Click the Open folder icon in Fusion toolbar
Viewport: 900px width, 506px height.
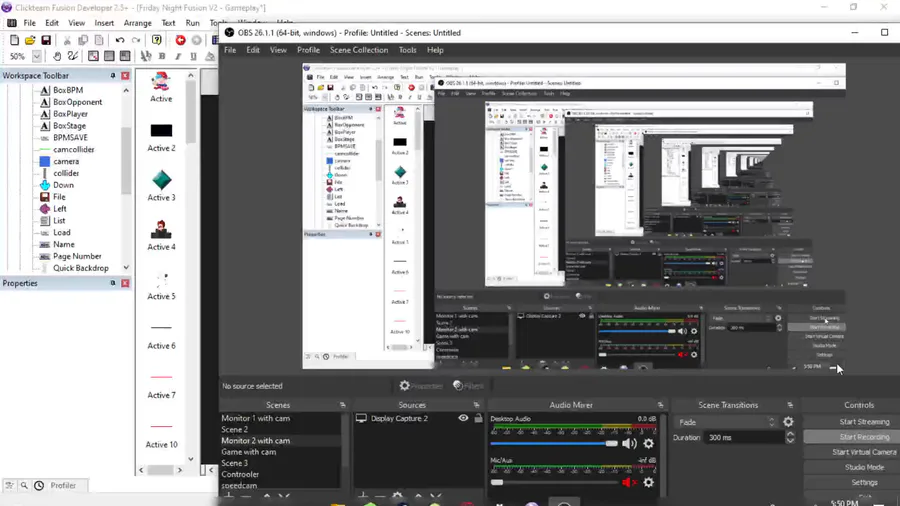[30, 40]
